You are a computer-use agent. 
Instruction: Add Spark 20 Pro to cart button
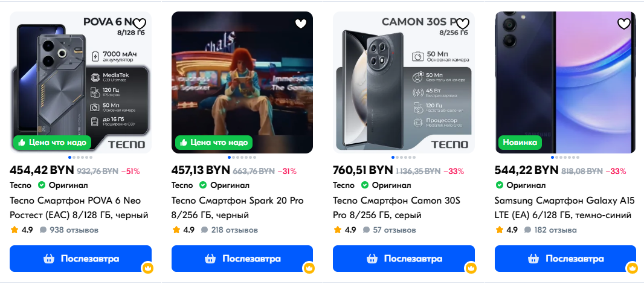pos(242,259)
